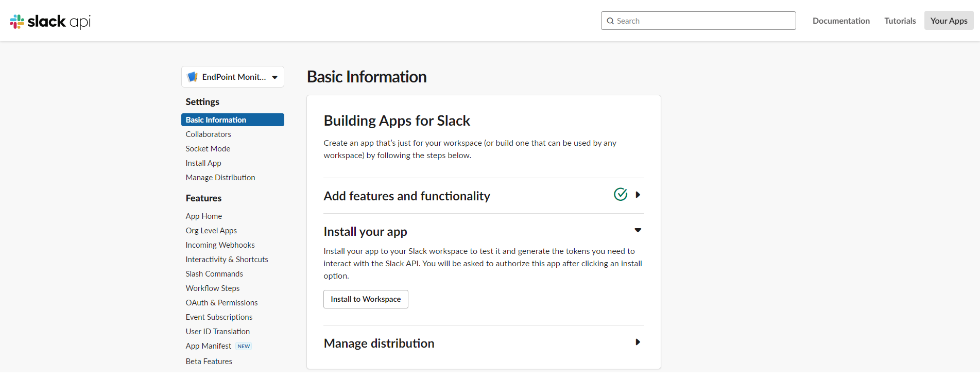Open Workflow Steps page
The height and width of the screenshot is (378, 980).
[213, 288]
